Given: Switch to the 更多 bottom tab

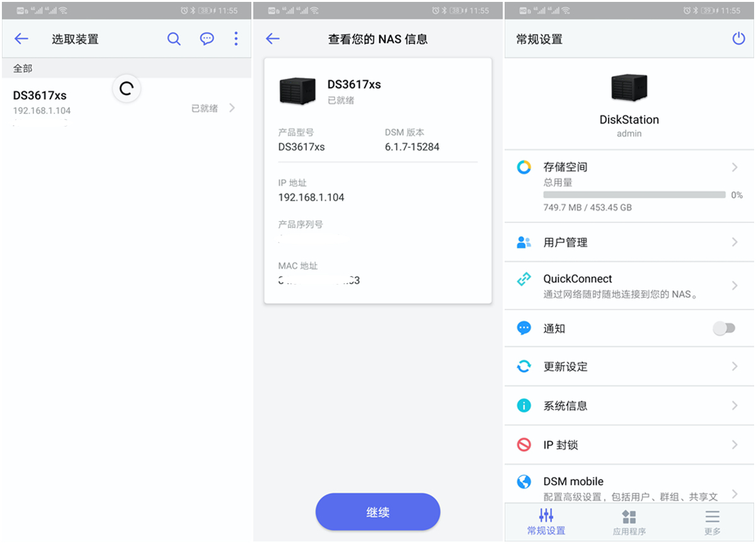Looking at the screenshot, I should tap(713, 523).
